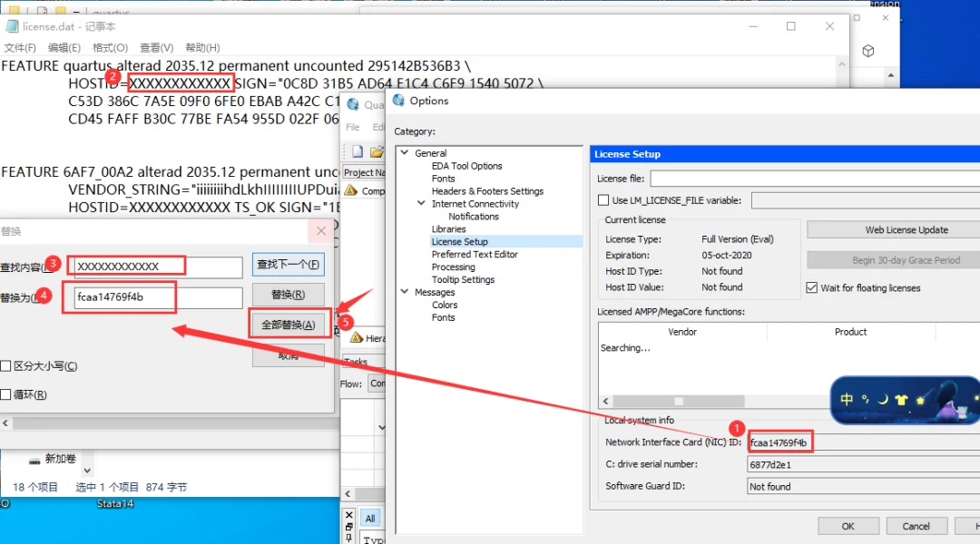Collapse the Internet Connectivity tree node
Viewport: 980px width, 544px height.
(x=421, y=203)
